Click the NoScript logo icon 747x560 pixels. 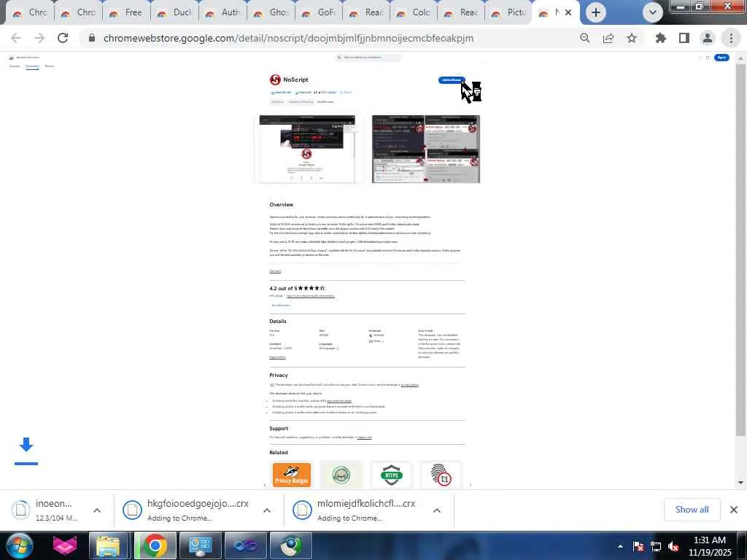[x=275, y=80]
